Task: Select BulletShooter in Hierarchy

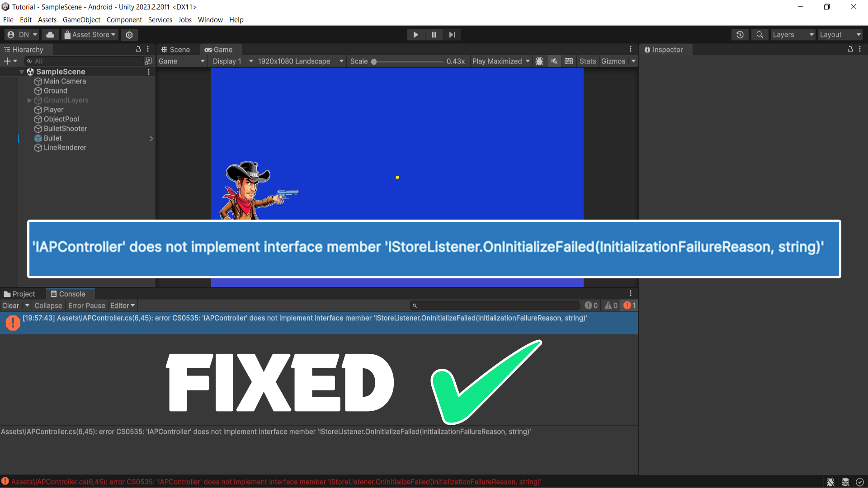Action: pyautogui.click(x=66, y=129)
